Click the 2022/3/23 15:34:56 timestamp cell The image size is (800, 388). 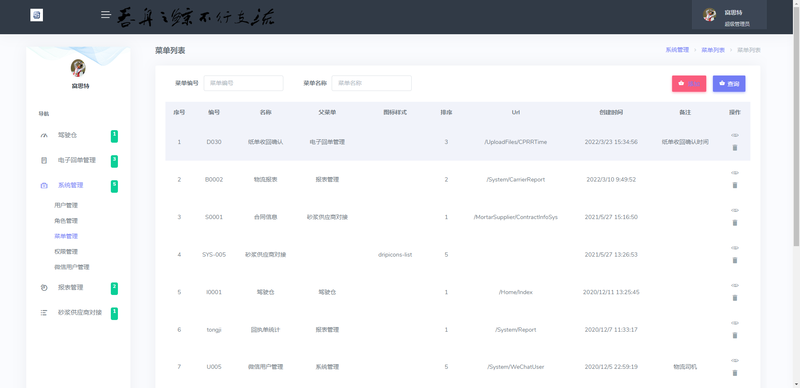611,142
